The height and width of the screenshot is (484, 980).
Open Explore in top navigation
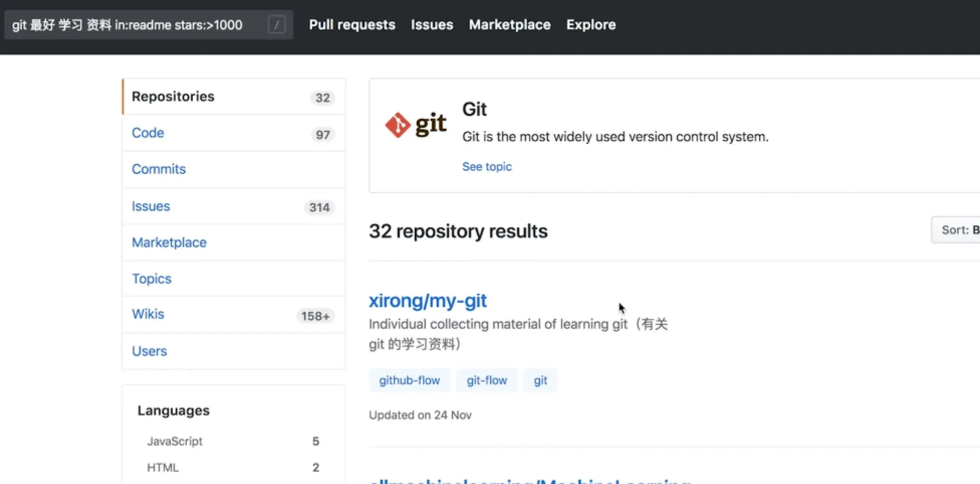(591, 25)
